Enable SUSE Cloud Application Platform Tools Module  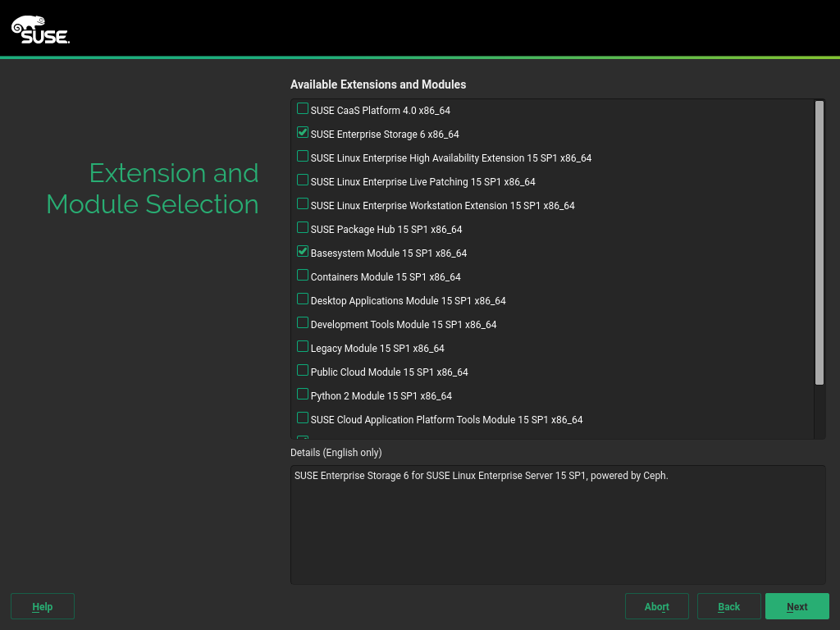click(x=303, y=418)
